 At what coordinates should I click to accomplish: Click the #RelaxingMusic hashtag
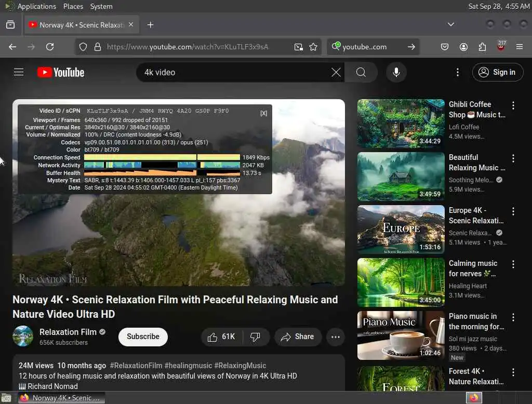240,366
